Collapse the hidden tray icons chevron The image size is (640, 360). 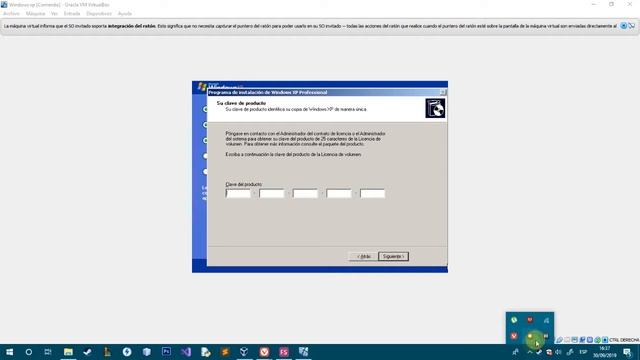click(529, 352)
